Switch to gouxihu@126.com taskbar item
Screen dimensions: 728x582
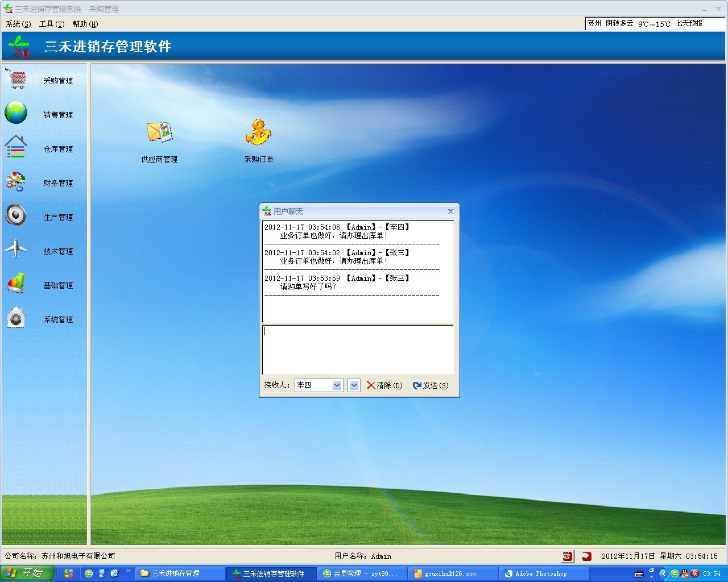point(452,573)
